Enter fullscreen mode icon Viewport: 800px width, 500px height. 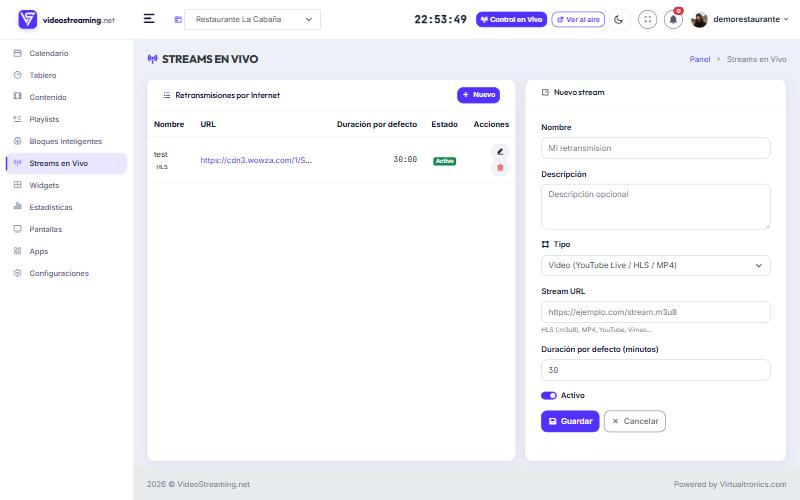click(x=647, y=19)
